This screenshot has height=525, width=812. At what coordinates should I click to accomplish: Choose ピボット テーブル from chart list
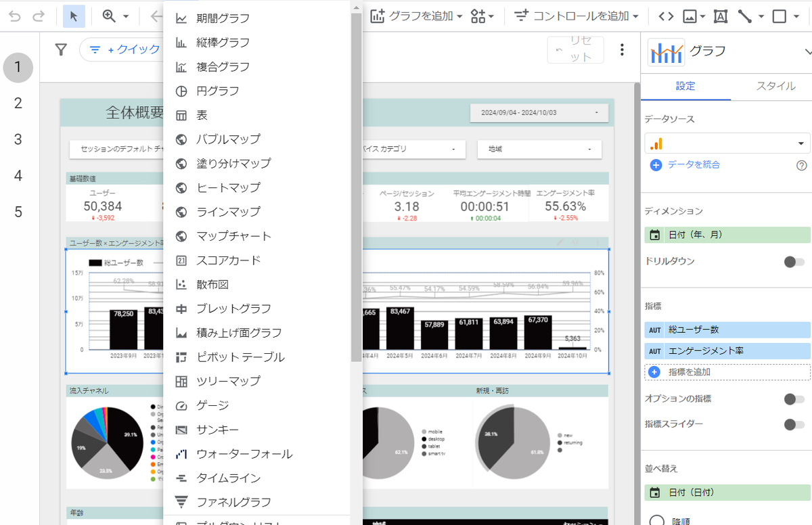click(x=256, y=357)
